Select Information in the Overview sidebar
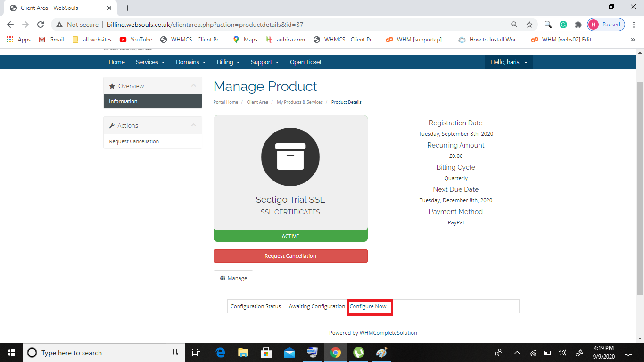Image resolution: width=644 pixels, height=362 pixels. [153, 101]
